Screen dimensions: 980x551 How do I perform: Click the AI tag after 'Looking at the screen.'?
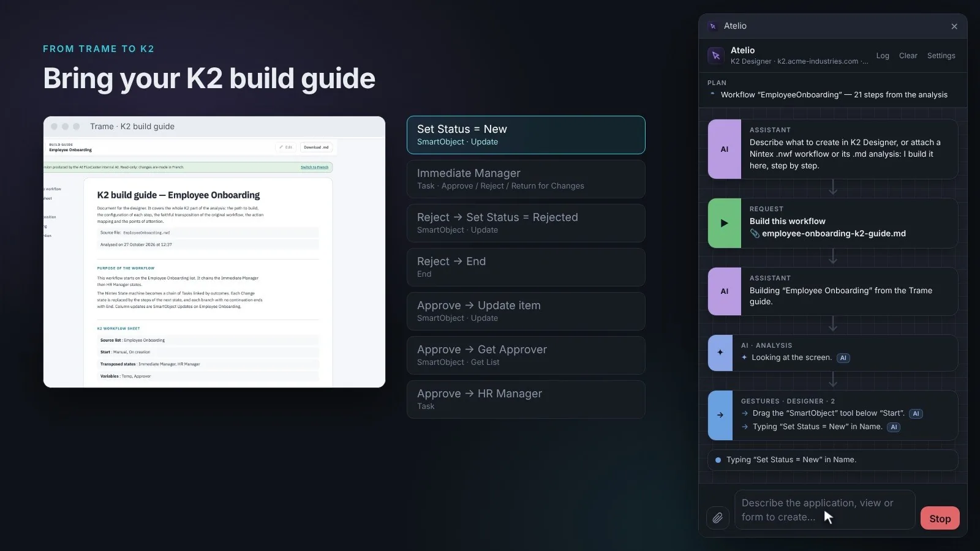click(x=843, y=358)
